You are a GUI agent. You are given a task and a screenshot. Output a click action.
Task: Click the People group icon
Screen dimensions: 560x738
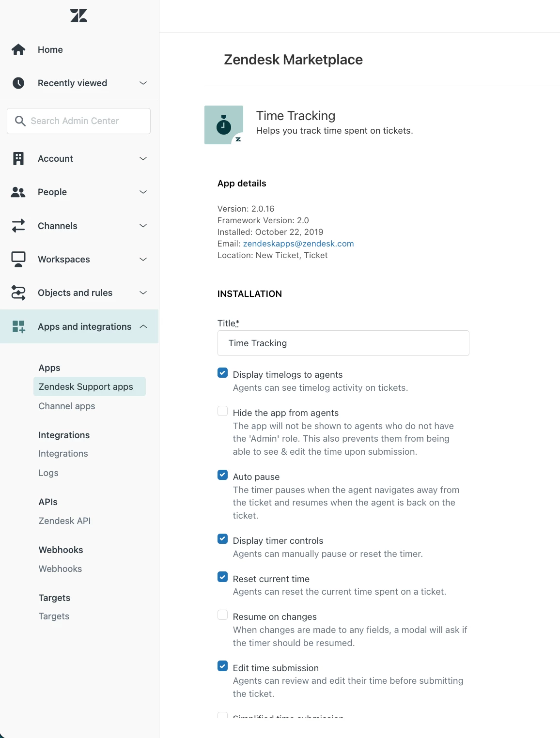(18, 192)
